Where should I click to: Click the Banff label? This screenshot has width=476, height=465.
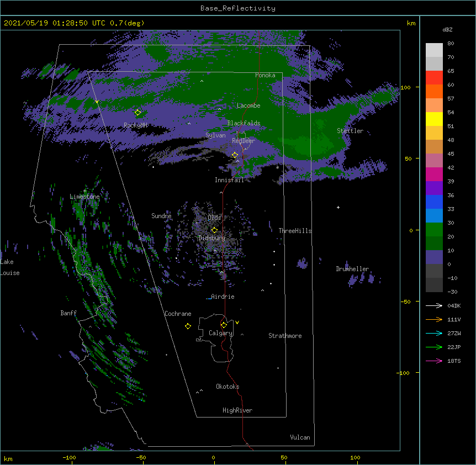pos(68,313)
